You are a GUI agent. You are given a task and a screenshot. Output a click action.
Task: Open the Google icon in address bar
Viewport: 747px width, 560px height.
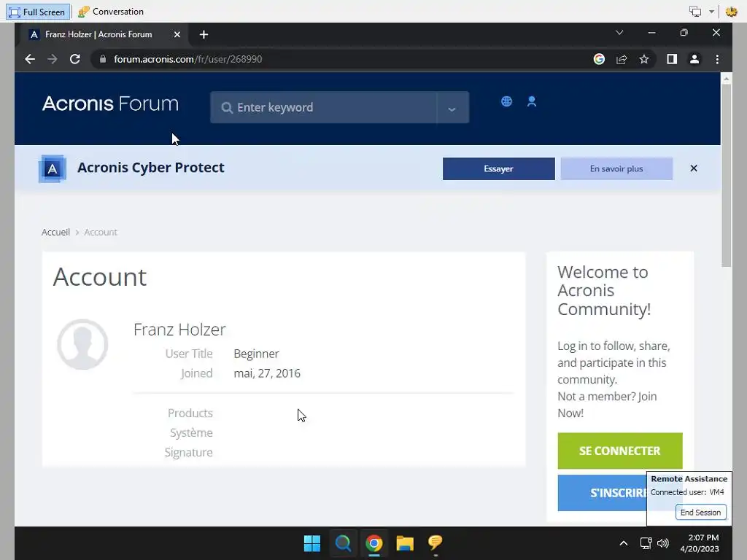point(599,59)
